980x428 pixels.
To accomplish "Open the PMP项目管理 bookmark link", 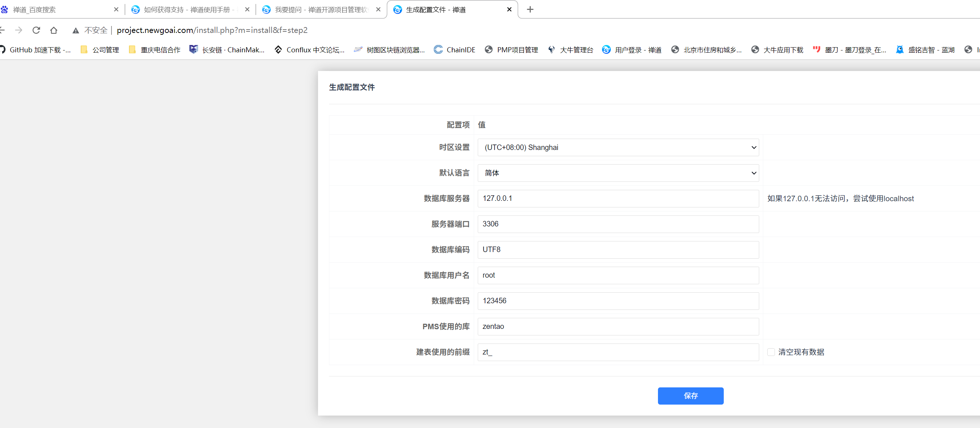I will click(x=511, y=50).
